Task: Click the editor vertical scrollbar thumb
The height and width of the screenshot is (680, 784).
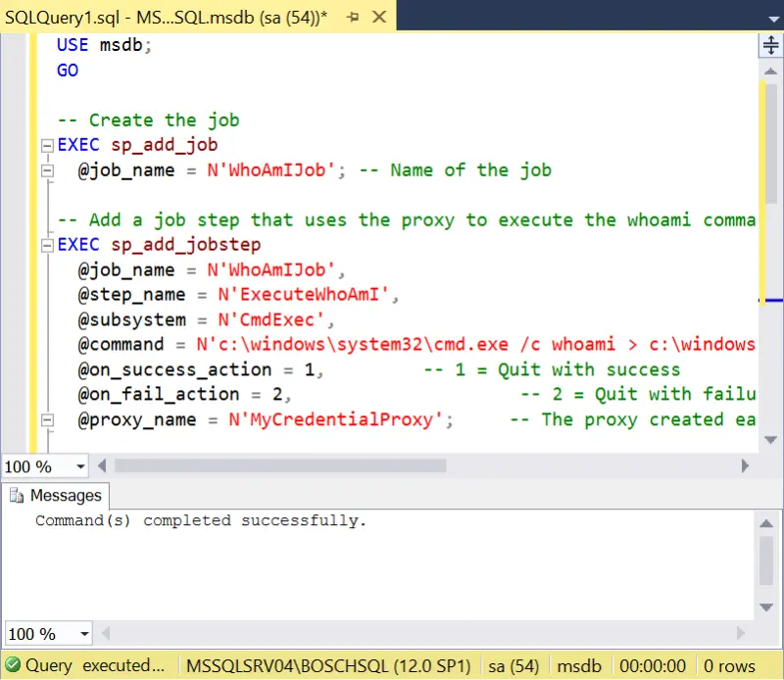Action: pos(771,144)
